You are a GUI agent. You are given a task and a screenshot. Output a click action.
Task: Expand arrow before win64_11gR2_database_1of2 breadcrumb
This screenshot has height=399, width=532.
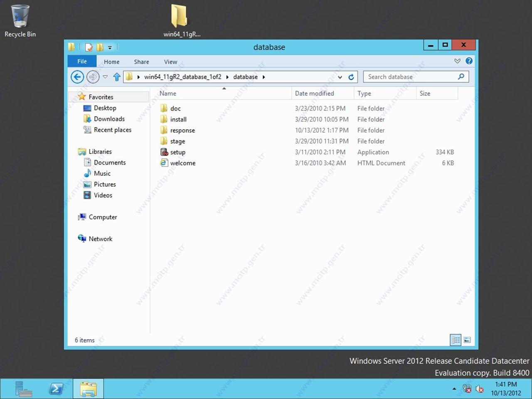[x=138, y=77]
